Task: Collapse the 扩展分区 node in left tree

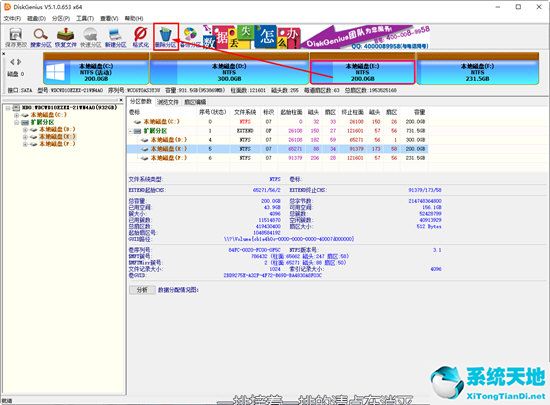Action: click(16, 122)
